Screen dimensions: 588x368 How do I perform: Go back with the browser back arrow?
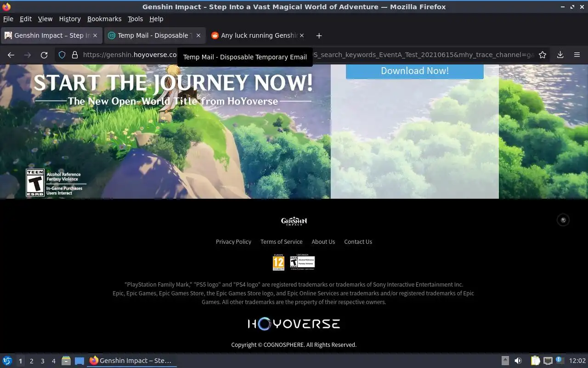click(11, 55)
